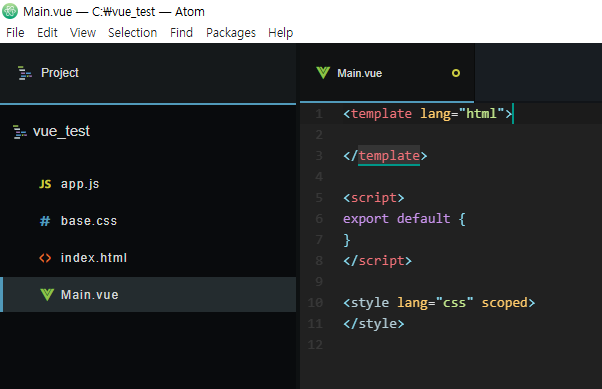Click line number 12 in the gutter

tap(315, 345)
